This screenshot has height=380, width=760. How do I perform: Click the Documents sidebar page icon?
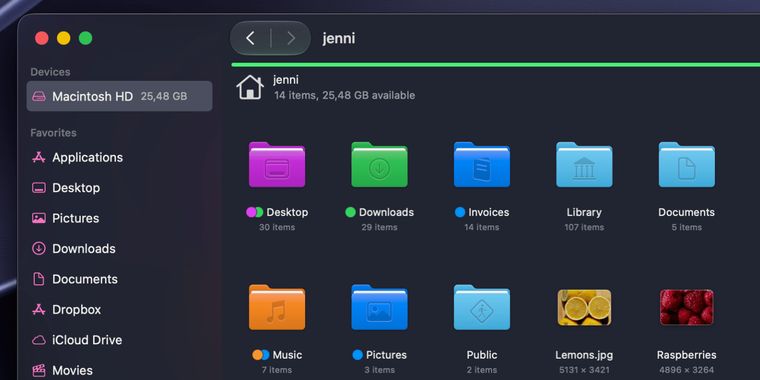pyautogui.click(x=39, y=279)
